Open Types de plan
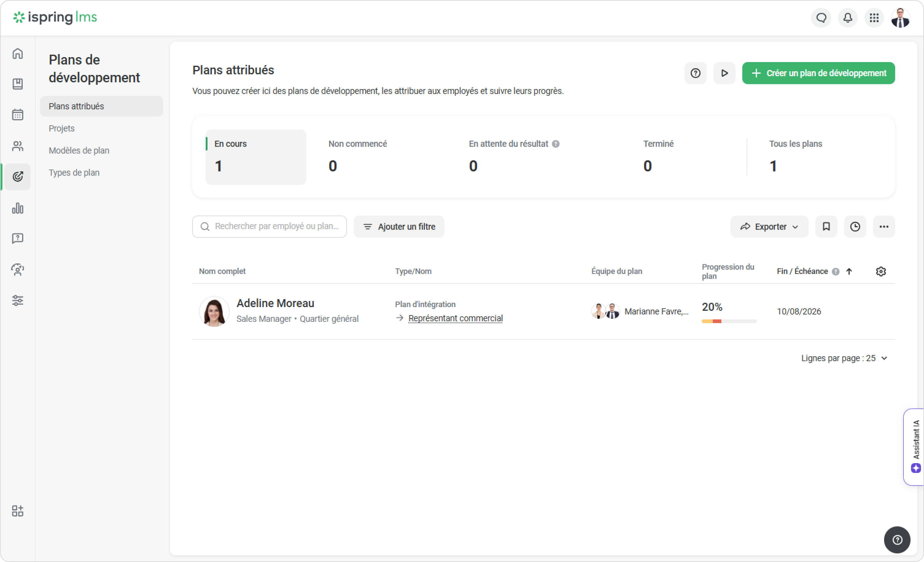Screen dimensions: 924x562 pyautogui.click(x=74, y=173)
